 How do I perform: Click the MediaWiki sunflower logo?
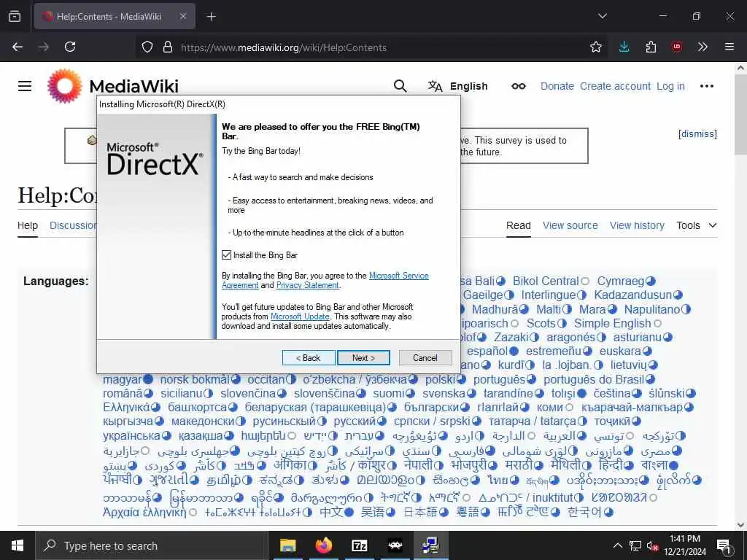pyautogui.click(x=65, y=86)
